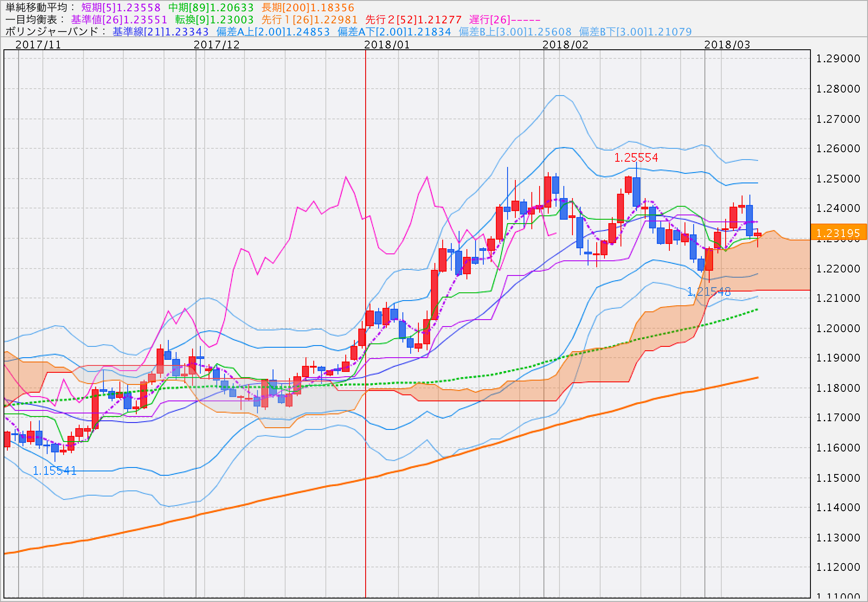Click the orange current price tag 1.23195
The image size is (868, 602).
pos(839,232)
